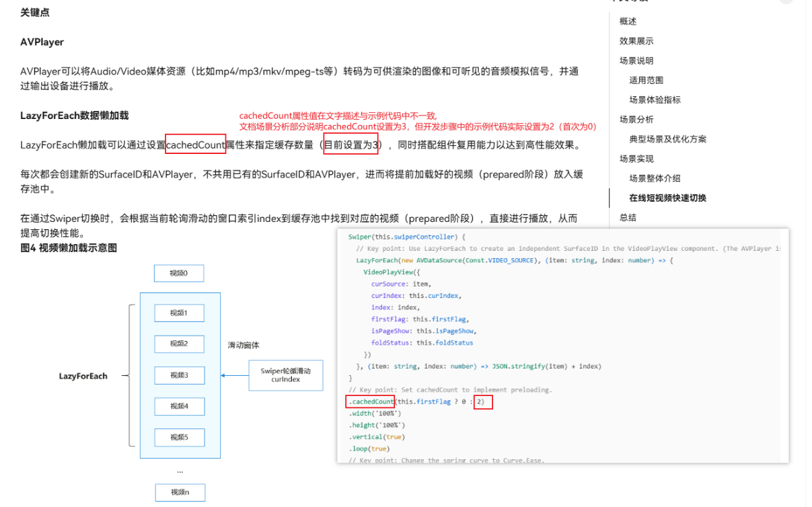Jump to 效果展示 in the table of contents
Viewport: 812px width, 507px height.
tap(636, 41)
